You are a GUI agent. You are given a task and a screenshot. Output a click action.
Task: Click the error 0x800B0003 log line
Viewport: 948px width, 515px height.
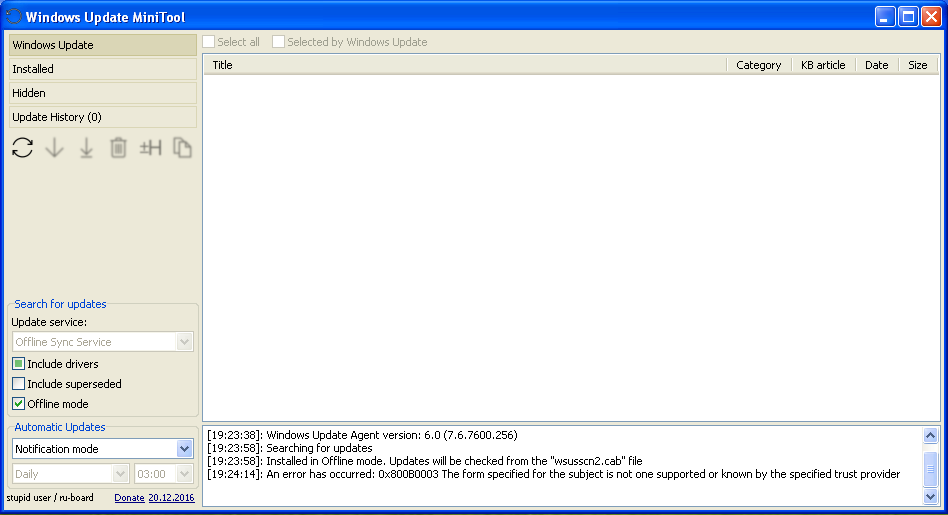click(553, 475)
